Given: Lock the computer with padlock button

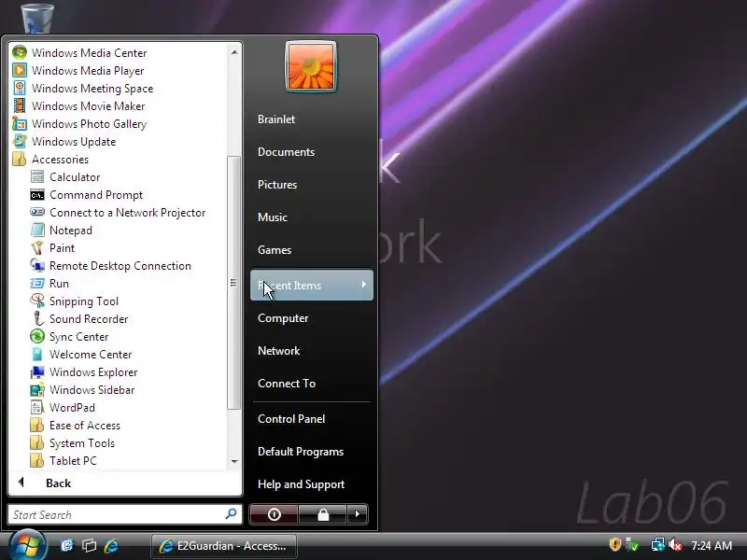Looking at the screenshot, I should click(323, 514).
